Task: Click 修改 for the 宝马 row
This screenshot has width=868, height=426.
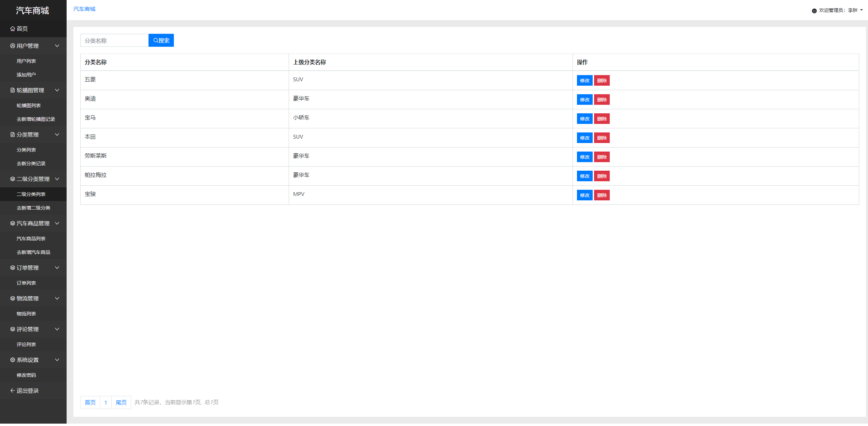Action: click(x=585, y=119)
